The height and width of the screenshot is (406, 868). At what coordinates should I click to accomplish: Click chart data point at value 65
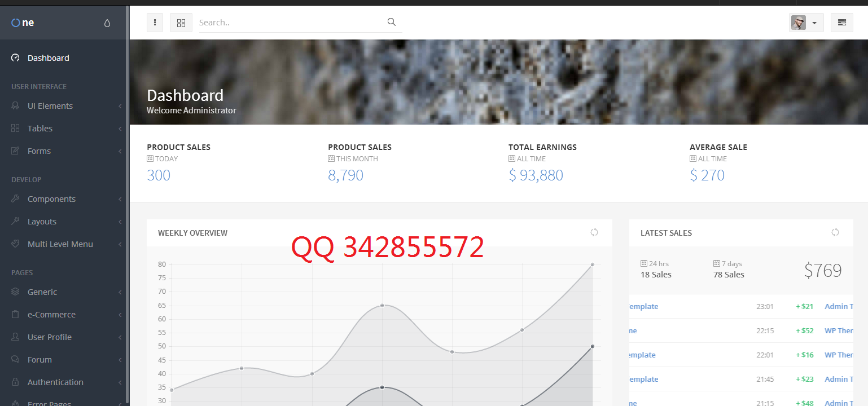382,305
